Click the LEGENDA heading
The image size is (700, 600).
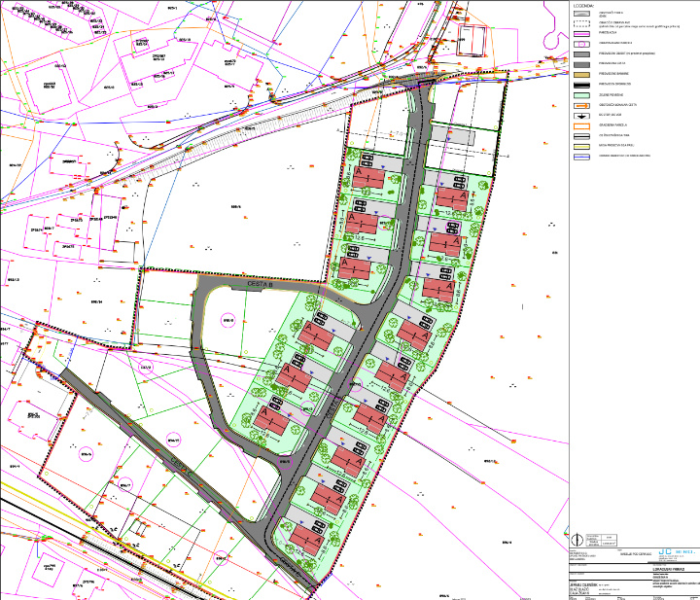pos(583,5)
